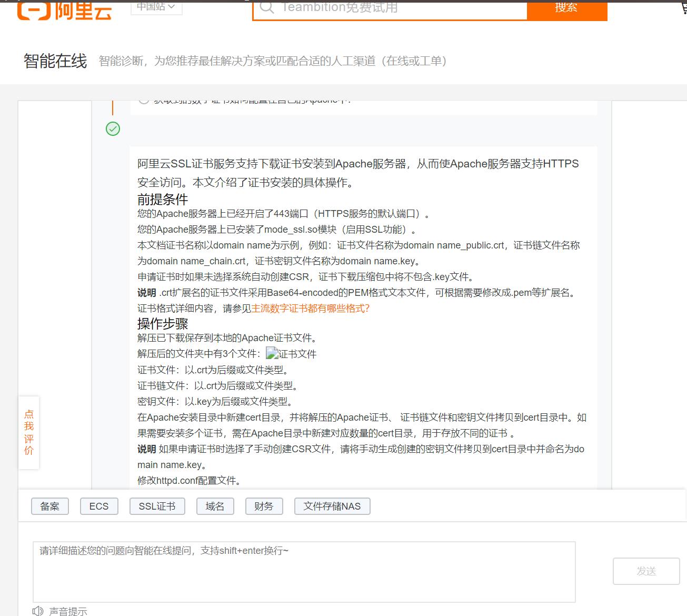Click the Aliyun logo

coord(64,11)
